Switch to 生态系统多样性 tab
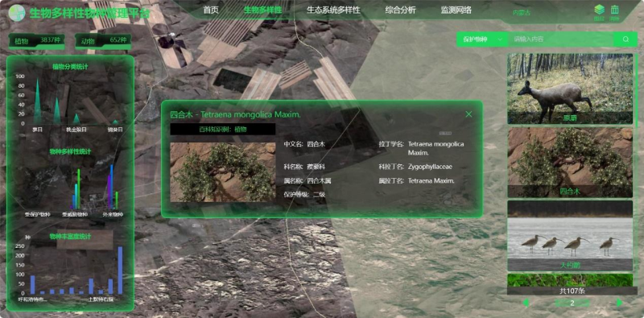This screenshot has height=318, width=644. 333,10
